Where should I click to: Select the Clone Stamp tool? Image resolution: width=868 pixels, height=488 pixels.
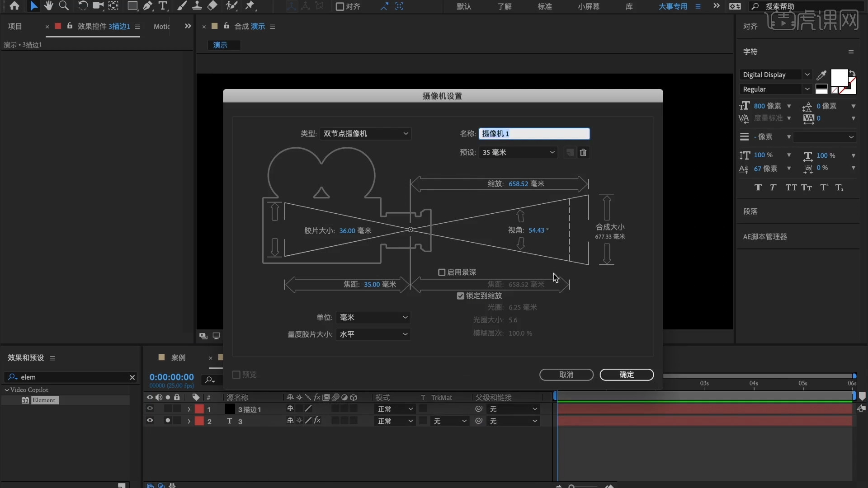(x=197, y=6)
